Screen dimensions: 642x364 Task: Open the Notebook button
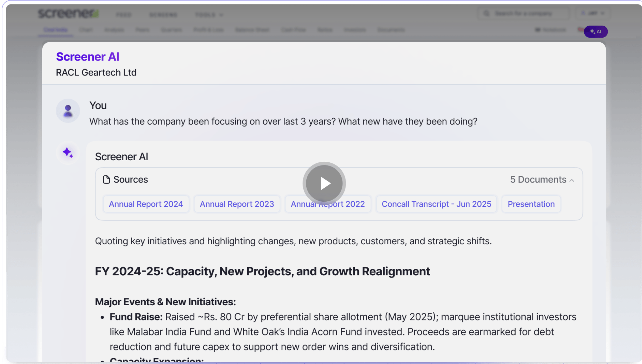(x=551, y=30)
